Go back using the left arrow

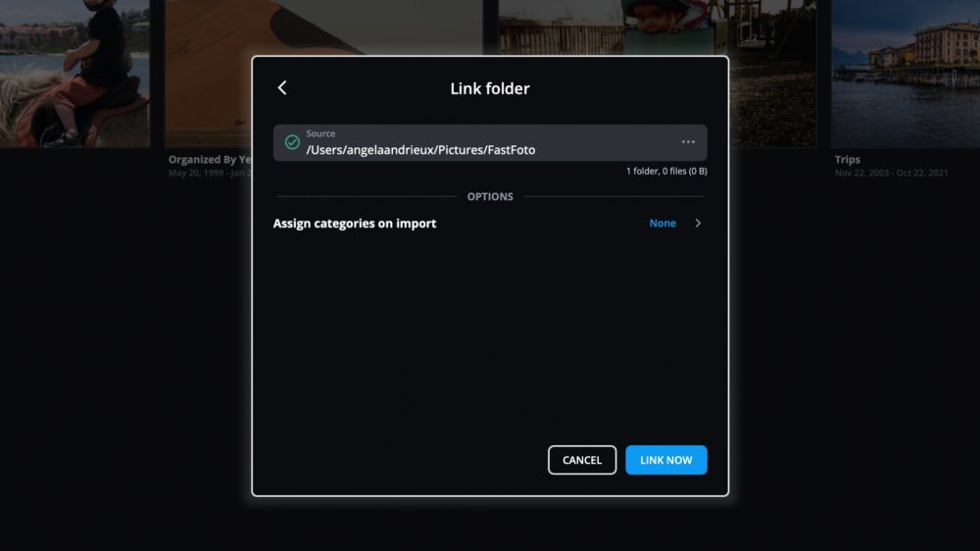click(x=282, y=87)
